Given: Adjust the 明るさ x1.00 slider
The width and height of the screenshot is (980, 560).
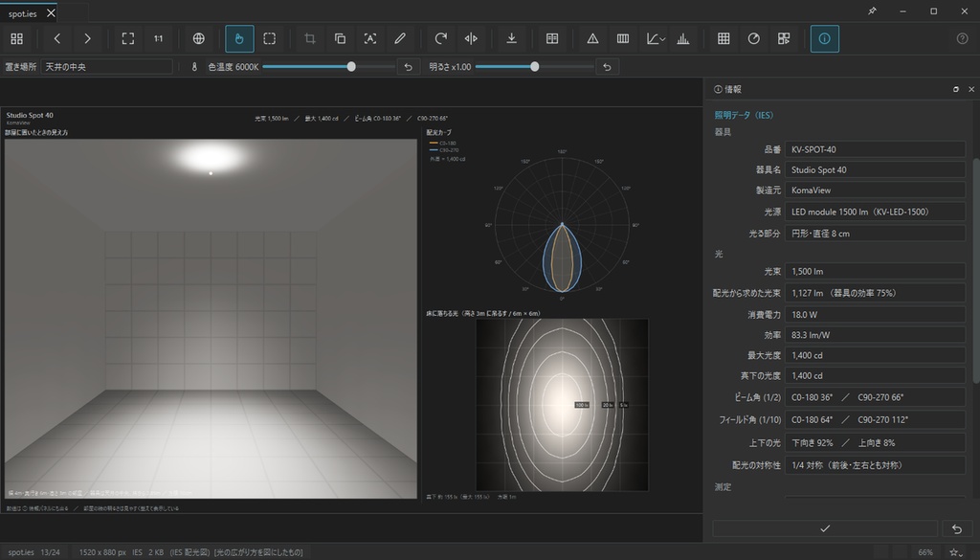Looking at the screenshot, I should tap(534, 67).
